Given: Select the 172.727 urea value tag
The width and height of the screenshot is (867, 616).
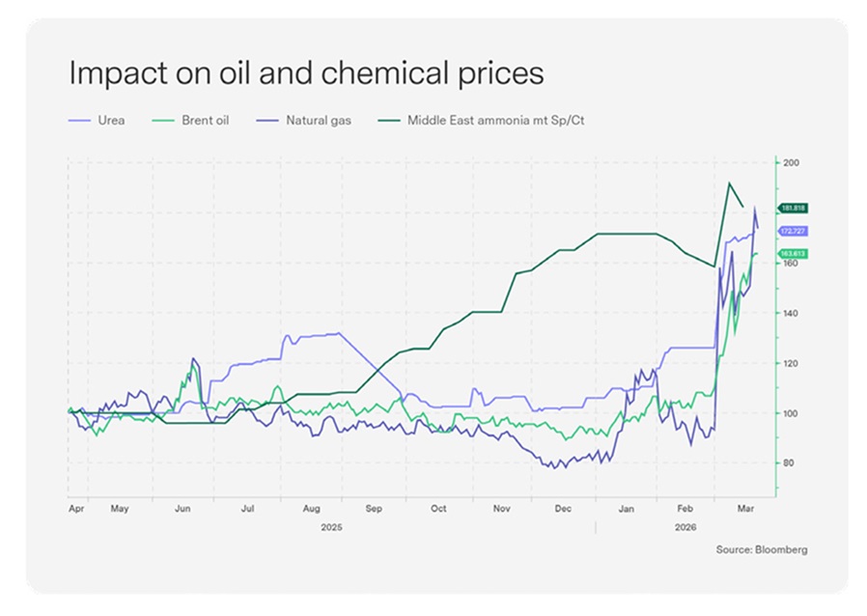Looking at the screenshot, I should [794, 231].
